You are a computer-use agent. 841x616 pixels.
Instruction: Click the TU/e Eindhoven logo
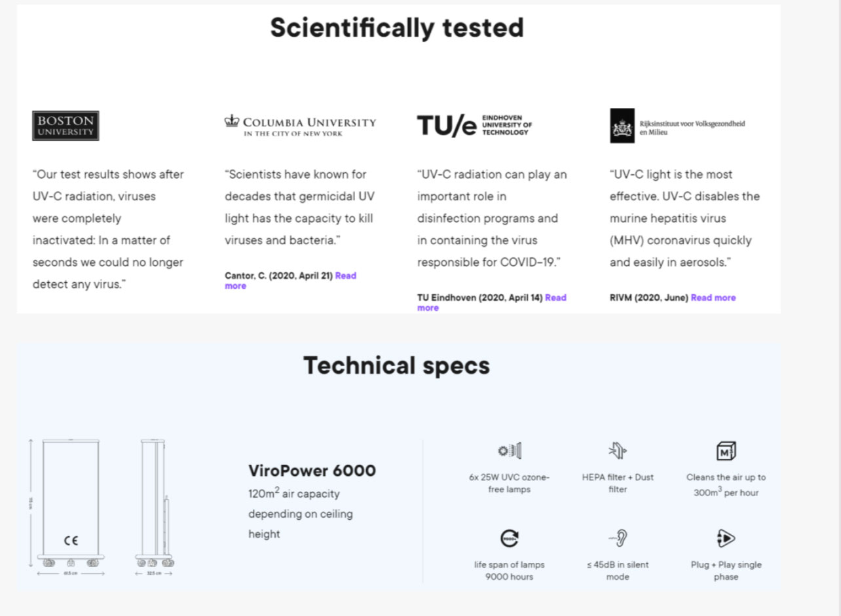pyautogui.click(x=474, y=124)
